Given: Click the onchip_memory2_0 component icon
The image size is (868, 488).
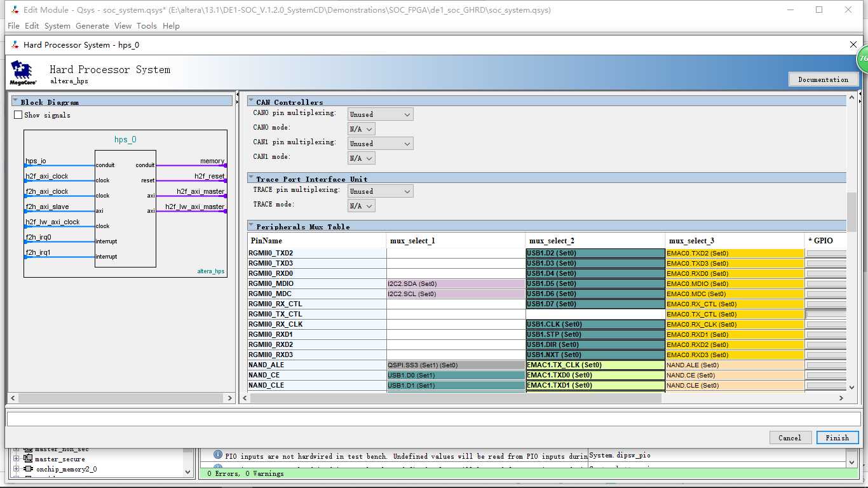Looking at the screenshot, I should 29,469.
